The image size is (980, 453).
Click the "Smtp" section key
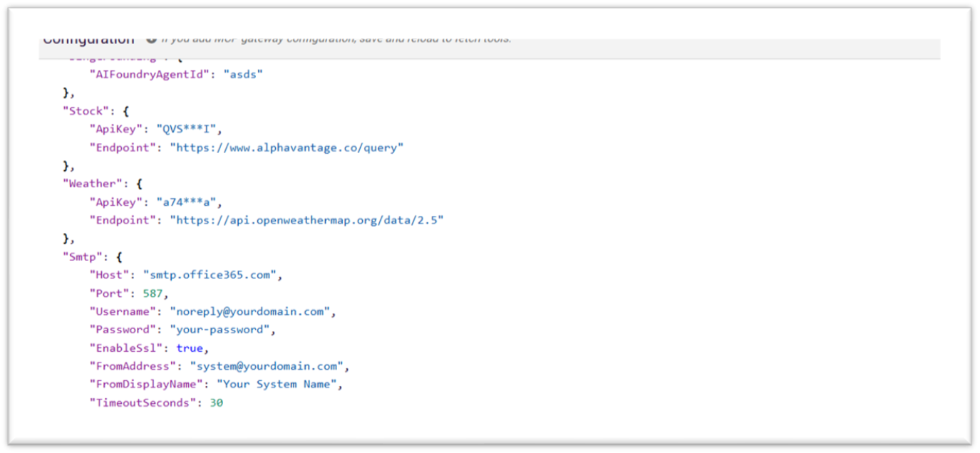(x=83, y=256)
